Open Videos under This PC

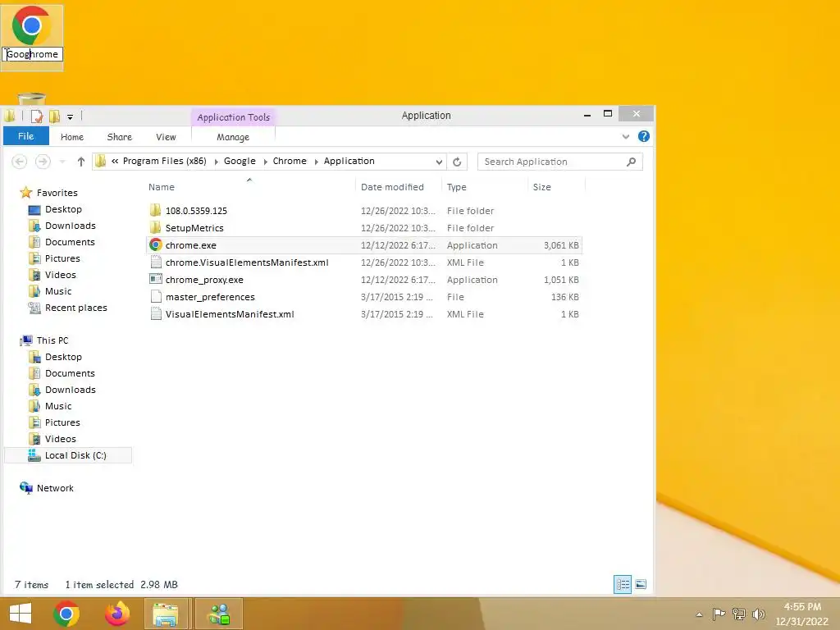tap(60, 439)
